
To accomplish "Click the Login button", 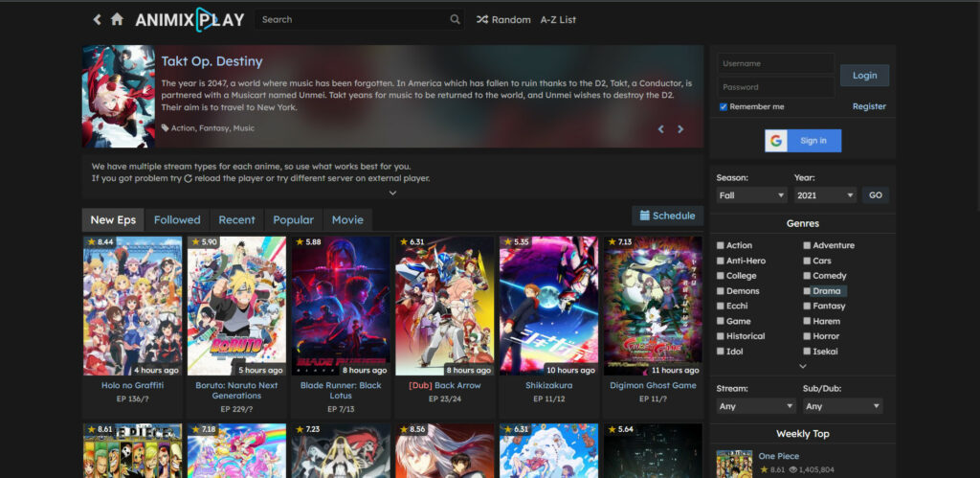I will pyautogui.click(x=864, y=75).
